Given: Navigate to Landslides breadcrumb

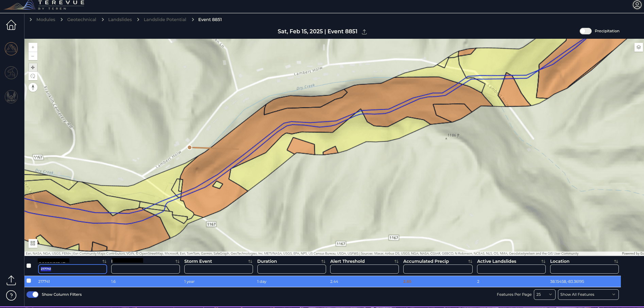Looking at the screenshot, I should pyautogui.click(x=120, y=20).
